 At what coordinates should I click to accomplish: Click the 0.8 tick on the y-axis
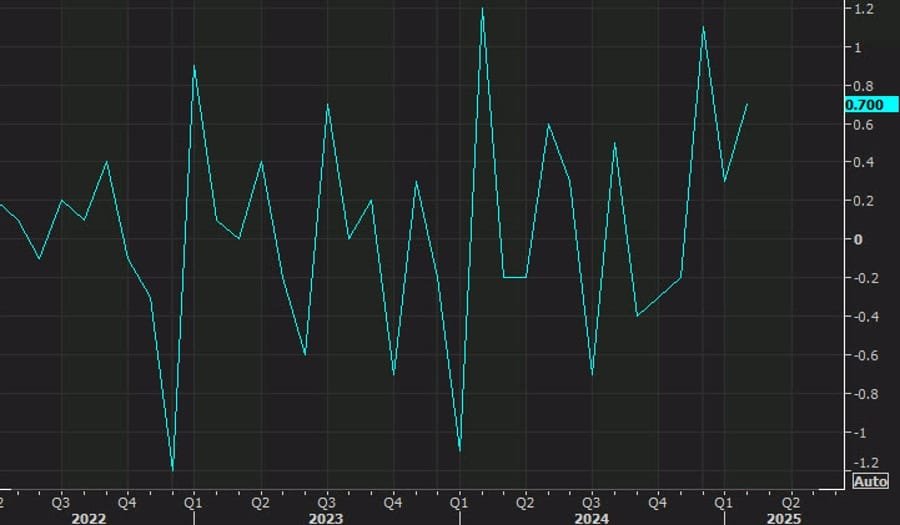pos(860,85)
